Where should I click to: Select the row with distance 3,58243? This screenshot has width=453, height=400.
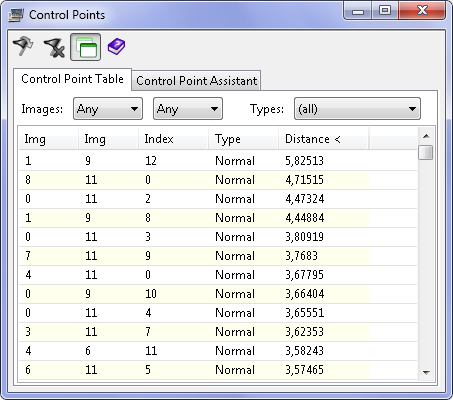[218, 351]
